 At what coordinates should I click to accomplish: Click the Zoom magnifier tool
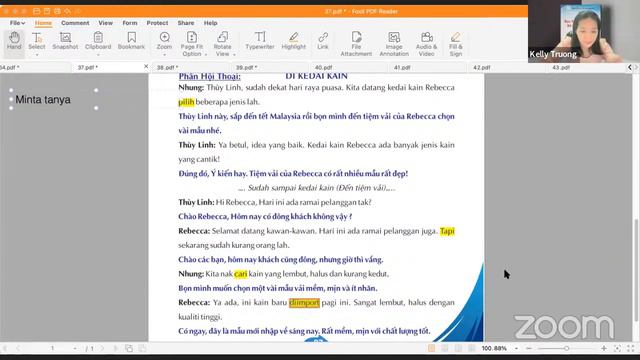click(164, 41)
